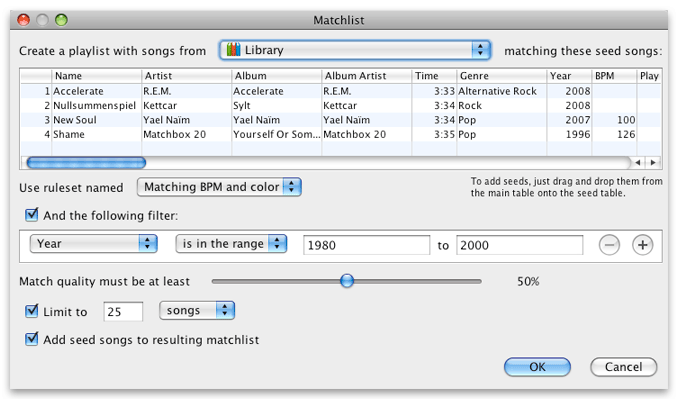Remove filter rule with minus button
Screen dimensions: 678x399
[609, 245]
